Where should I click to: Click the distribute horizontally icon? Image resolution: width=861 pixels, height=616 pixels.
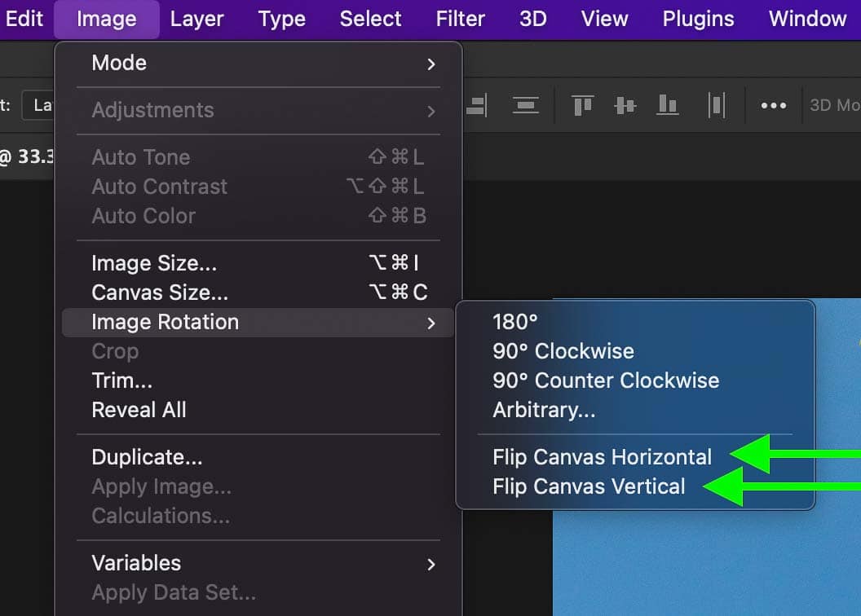coord(716,105)
